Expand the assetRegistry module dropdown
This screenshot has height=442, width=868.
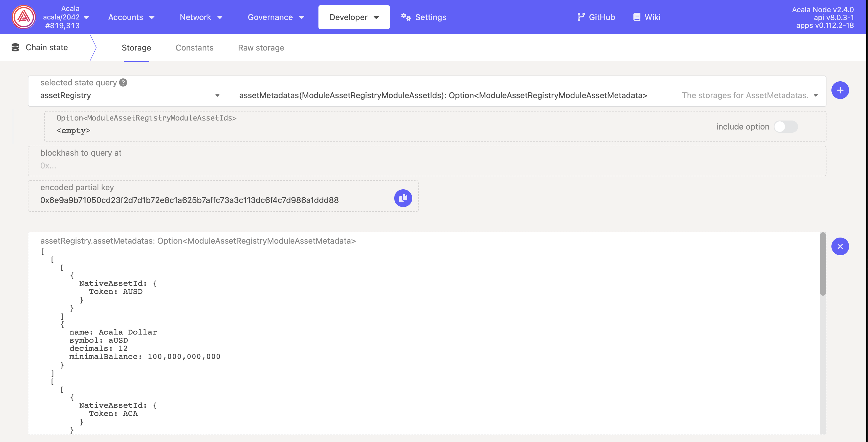[217, 96]
